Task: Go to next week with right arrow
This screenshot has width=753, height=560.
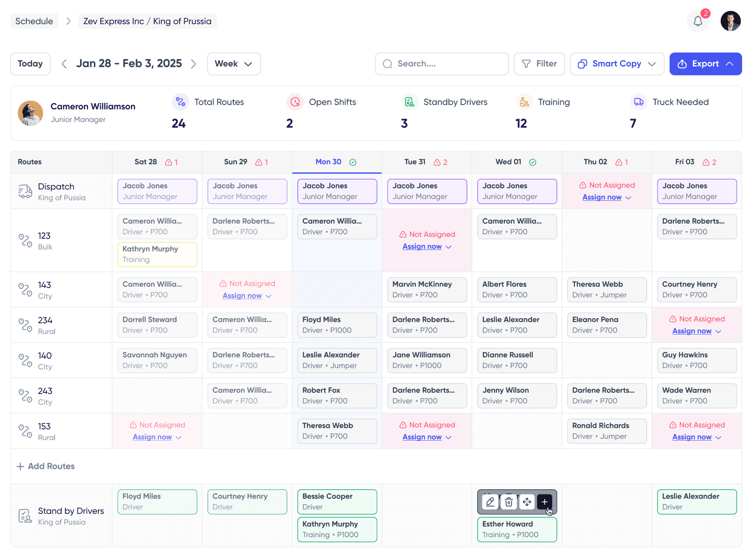Action: tap(194, 64)
